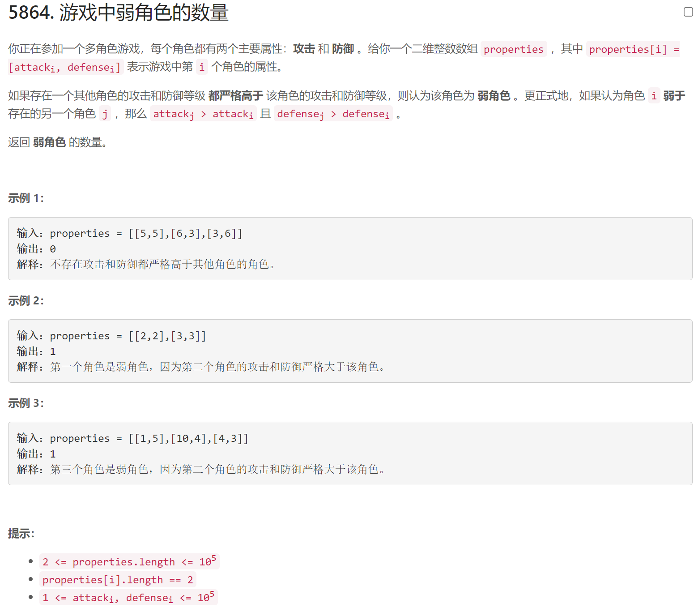Click the sentence '返回 弱角色 的数量。'
This screenshot has height=616, width=694.
(58, 142)
